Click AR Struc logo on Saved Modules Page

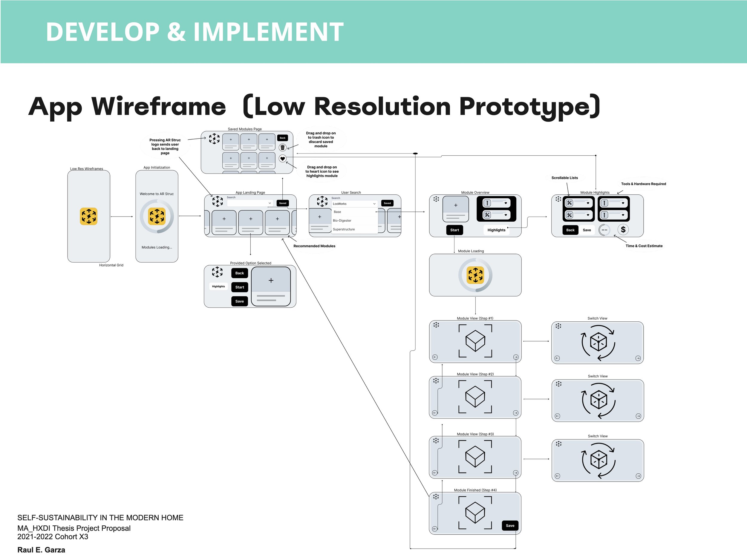(x=214, y=139)
